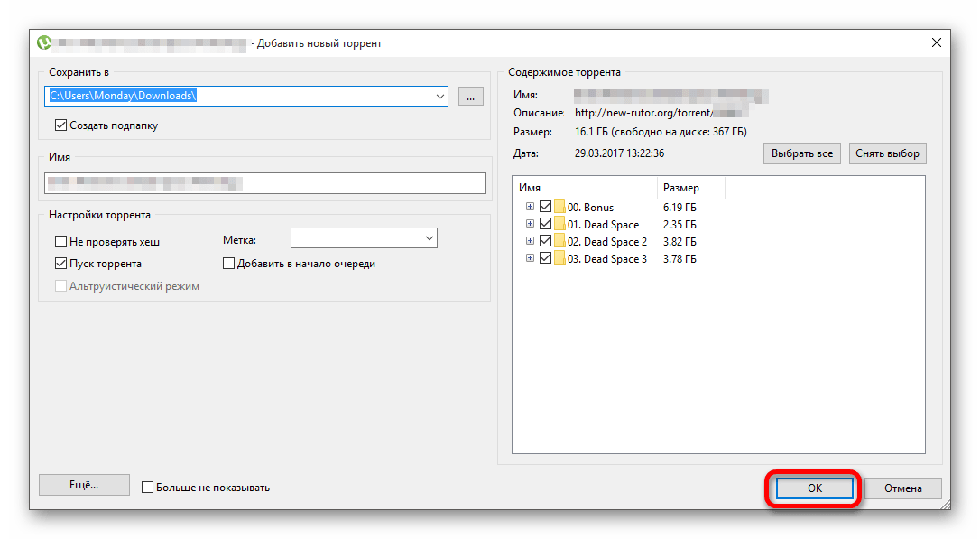Viewport: 980px width, 539px height.
Task: Open the save path dropdown list
Action: tap(439, 96)
